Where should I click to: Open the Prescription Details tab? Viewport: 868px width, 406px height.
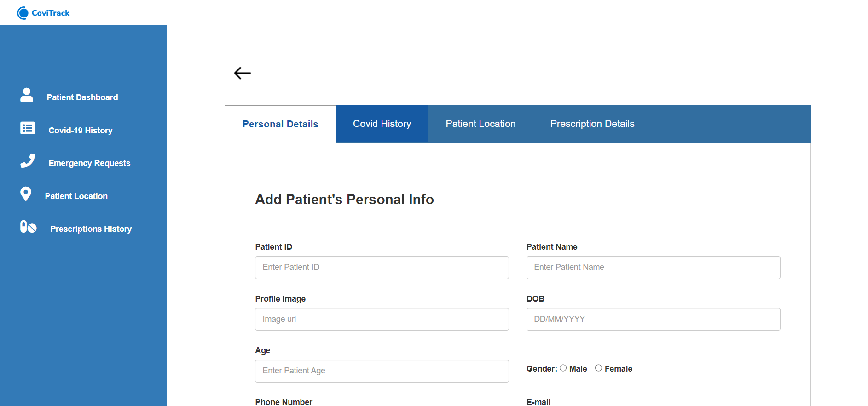point(592,124)
